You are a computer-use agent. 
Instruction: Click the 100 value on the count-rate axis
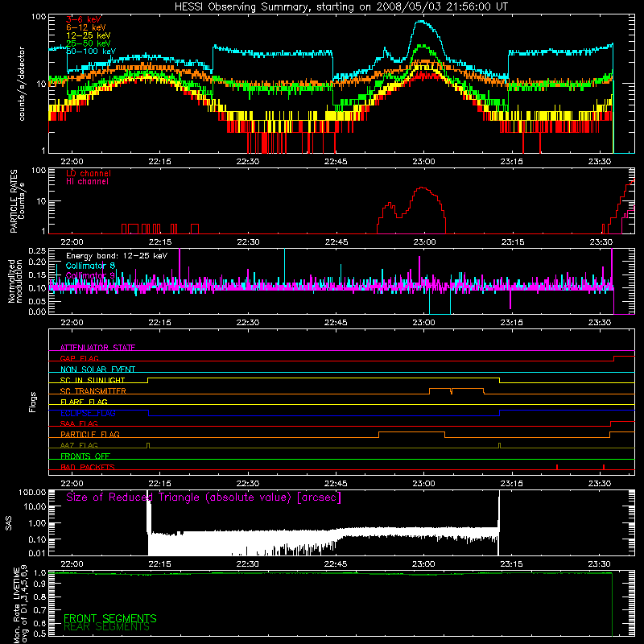coord(39,17)
